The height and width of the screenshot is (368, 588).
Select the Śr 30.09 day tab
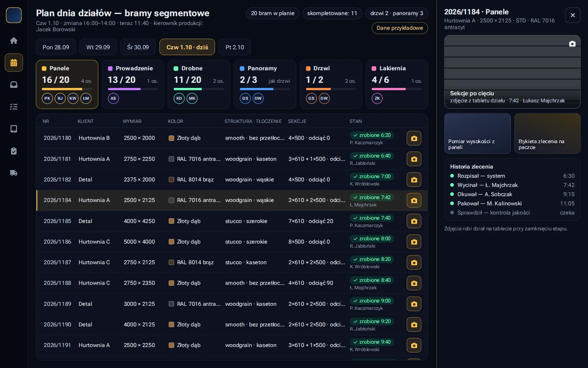coord(138,47)
